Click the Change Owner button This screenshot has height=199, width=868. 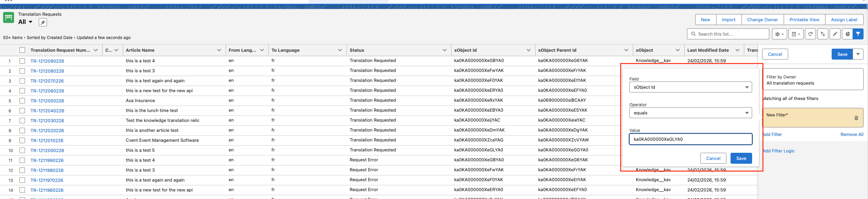[762, 20]
